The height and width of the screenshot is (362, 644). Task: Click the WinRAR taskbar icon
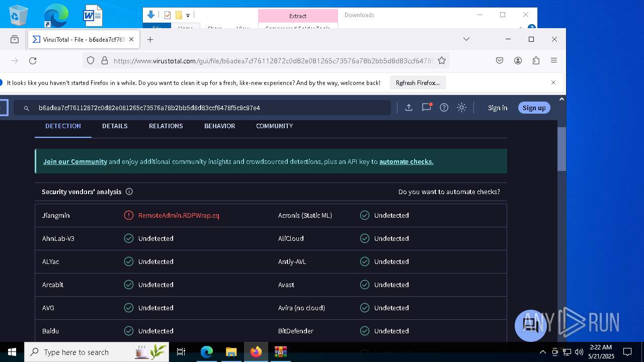[280, 352]
